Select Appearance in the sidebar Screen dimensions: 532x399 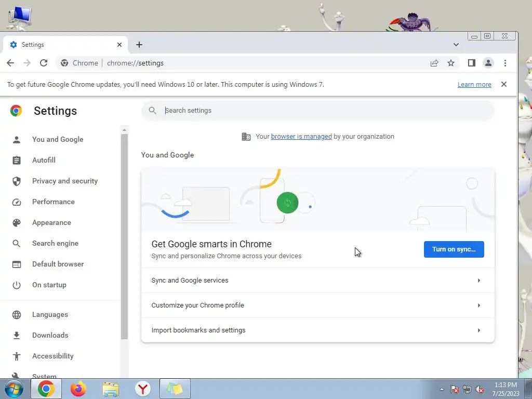(x=51, y=222)
